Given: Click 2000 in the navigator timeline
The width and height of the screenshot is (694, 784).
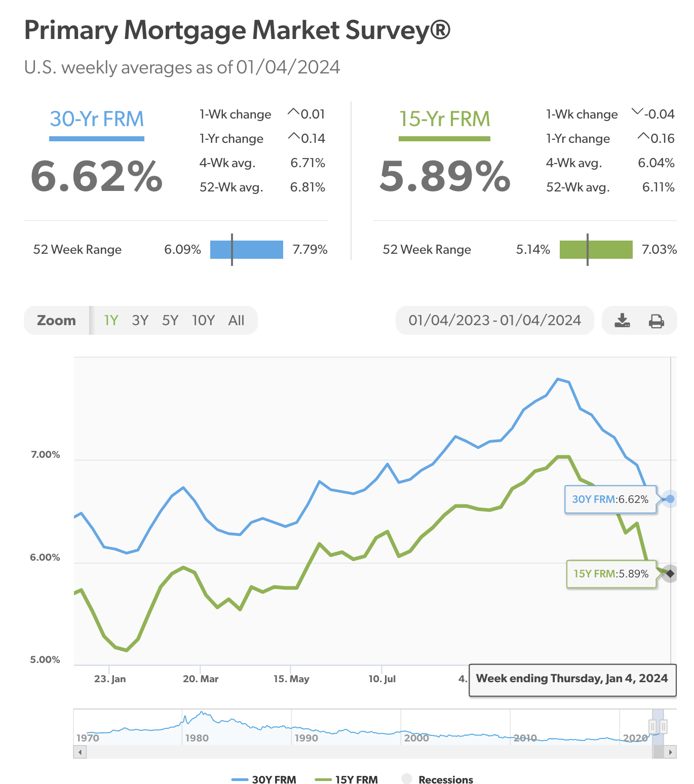Looking at the screenshot, I should [x=416, y=738].
